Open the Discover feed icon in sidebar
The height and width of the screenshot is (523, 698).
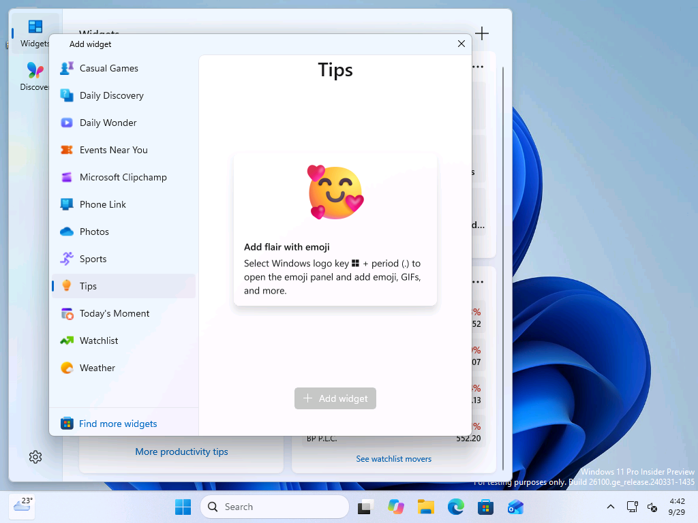[35, 70]
